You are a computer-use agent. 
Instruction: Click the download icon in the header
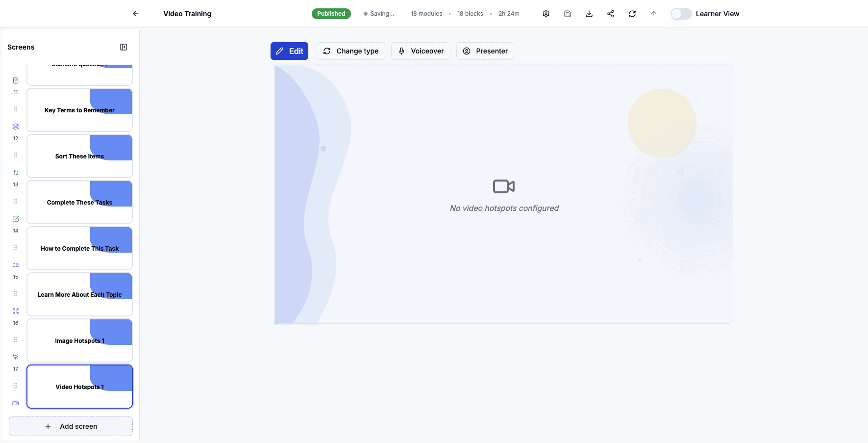coord(589,14)
